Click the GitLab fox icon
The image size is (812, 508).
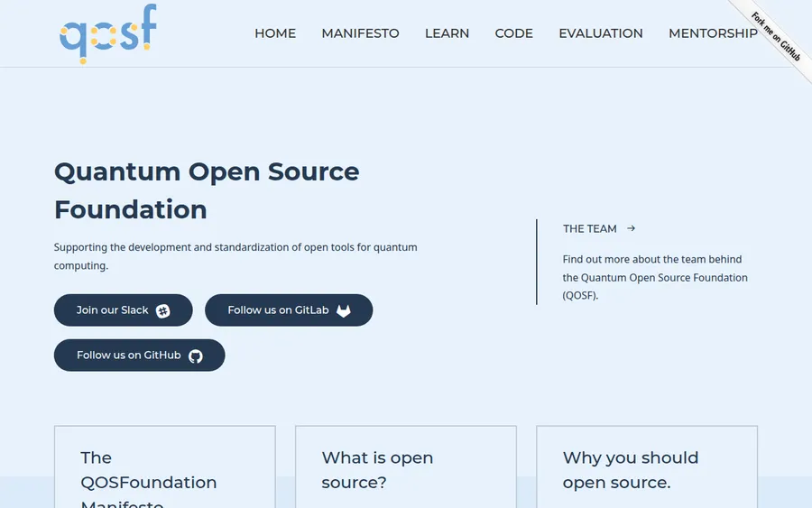(344, 310)
